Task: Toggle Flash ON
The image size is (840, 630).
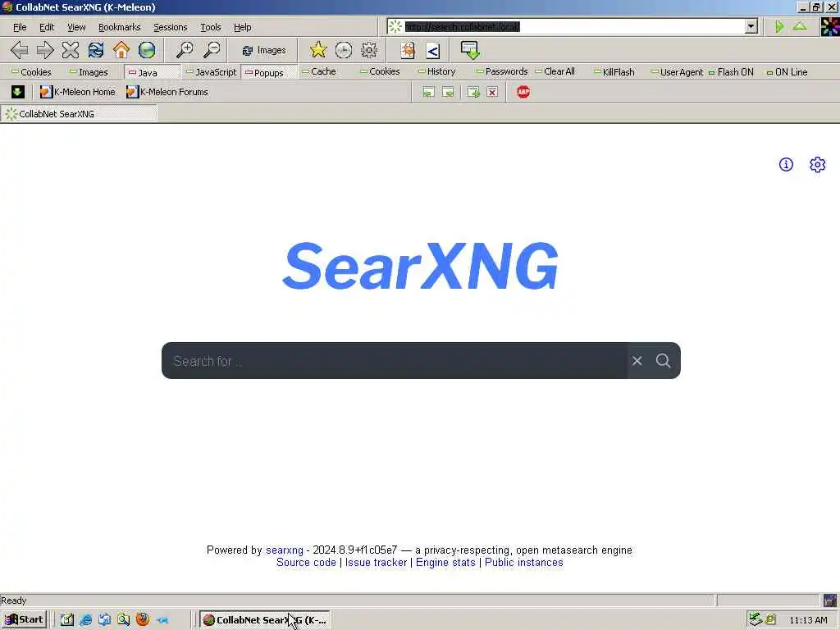Action: [731, 72]
